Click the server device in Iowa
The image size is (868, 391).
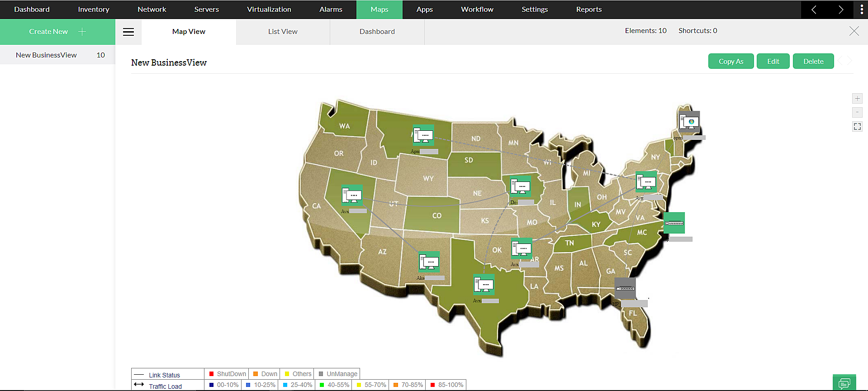coord(520,186)
